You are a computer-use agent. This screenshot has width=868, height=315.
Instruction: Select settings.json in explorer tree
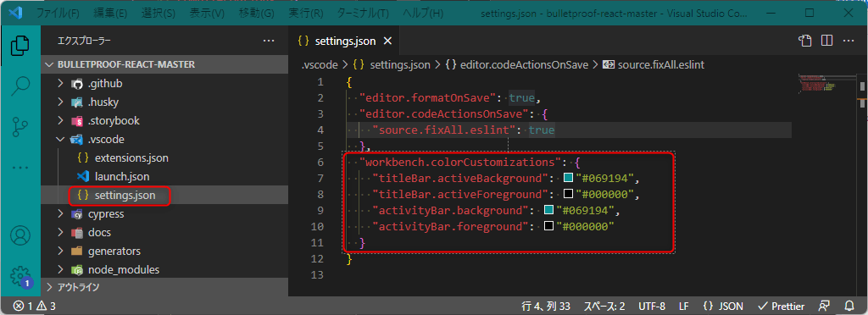(164, 195)
